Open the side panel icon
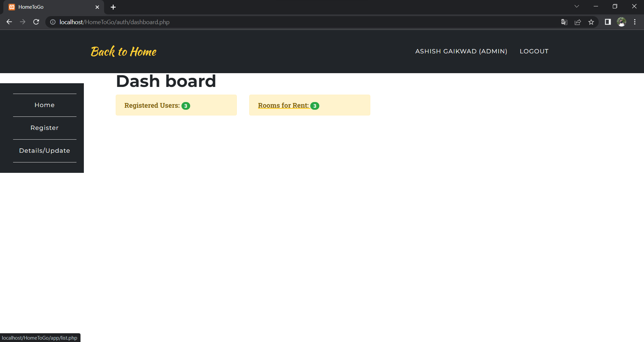 (x=607, y=22)
